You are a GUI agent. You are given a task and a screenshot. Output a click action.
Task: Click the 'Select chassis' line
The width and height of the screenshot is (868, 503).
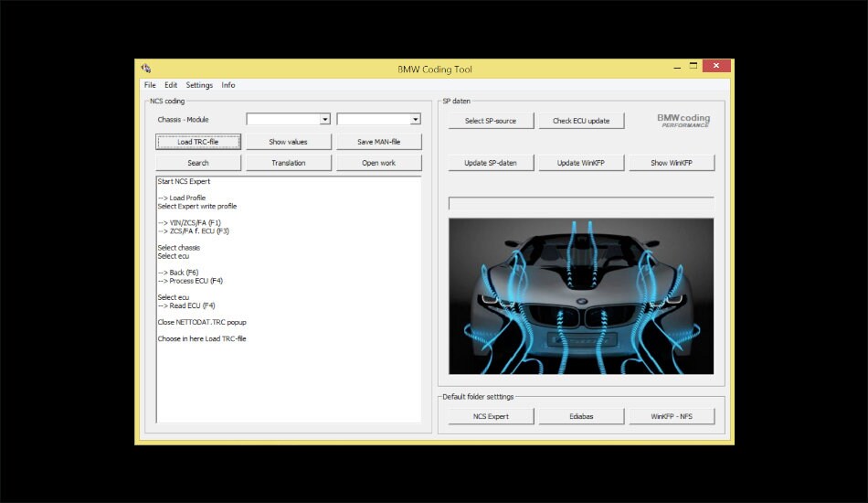[179, 248]
